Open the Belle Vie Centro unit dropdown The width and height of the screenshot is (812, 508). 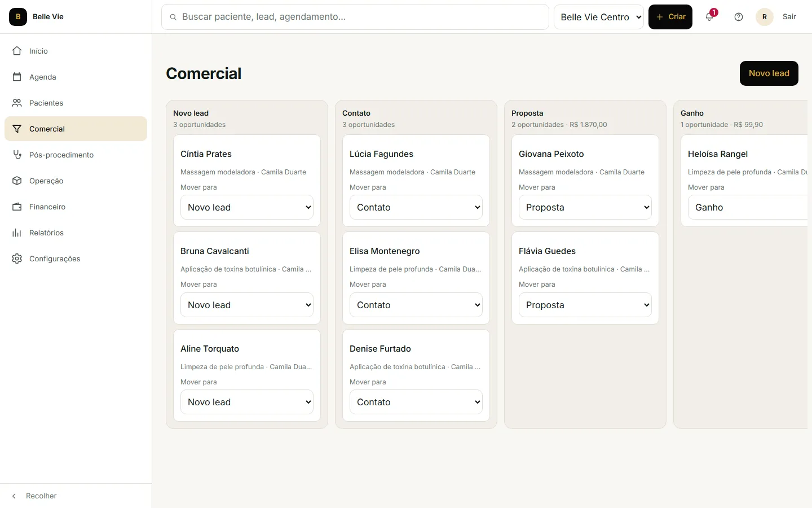(599, 17)
